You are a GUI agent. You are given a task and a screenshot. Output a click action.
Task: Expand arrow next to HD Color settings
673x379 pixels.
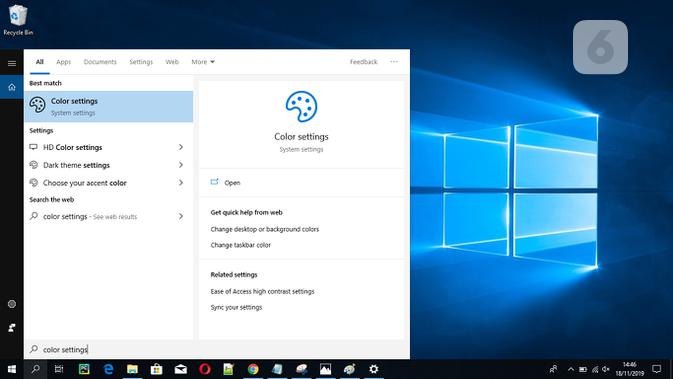pos(181,147)
